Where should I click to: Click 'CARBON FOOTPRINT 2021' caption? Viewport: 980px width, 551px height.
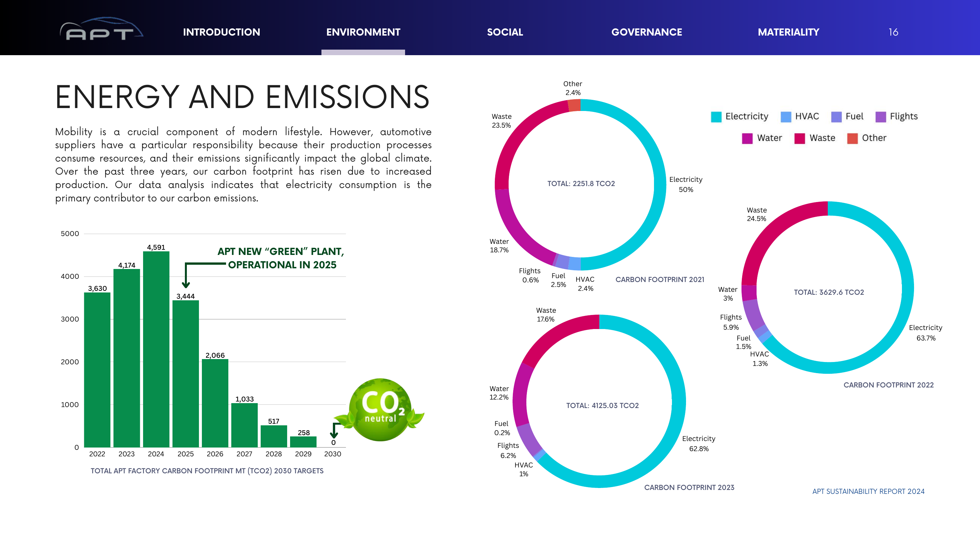[x=660, y=279]
